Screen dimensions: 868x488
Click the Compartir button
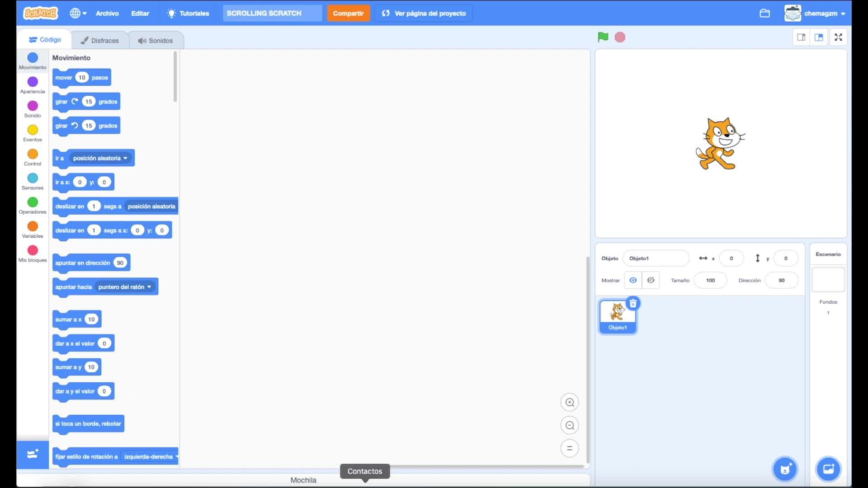pos(348,13)
